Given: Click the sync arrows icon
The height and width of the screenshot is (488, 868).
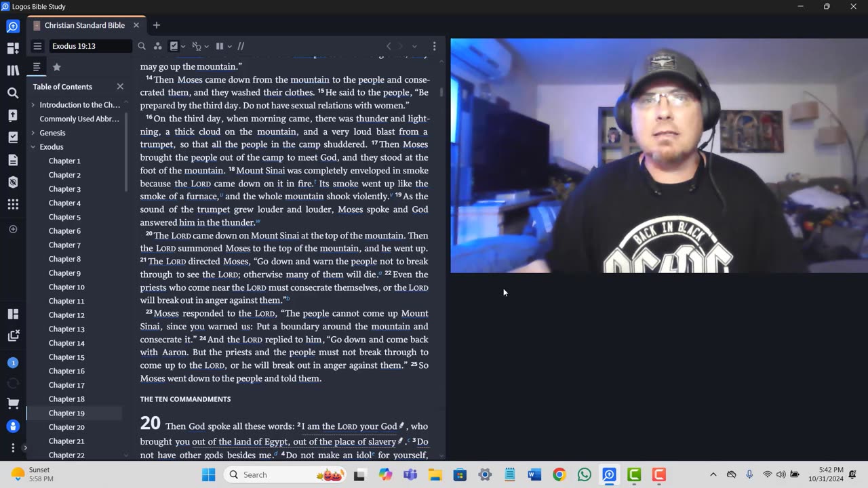Looking at the screenshot, I should pyautogui.click(x=13, y=384).
